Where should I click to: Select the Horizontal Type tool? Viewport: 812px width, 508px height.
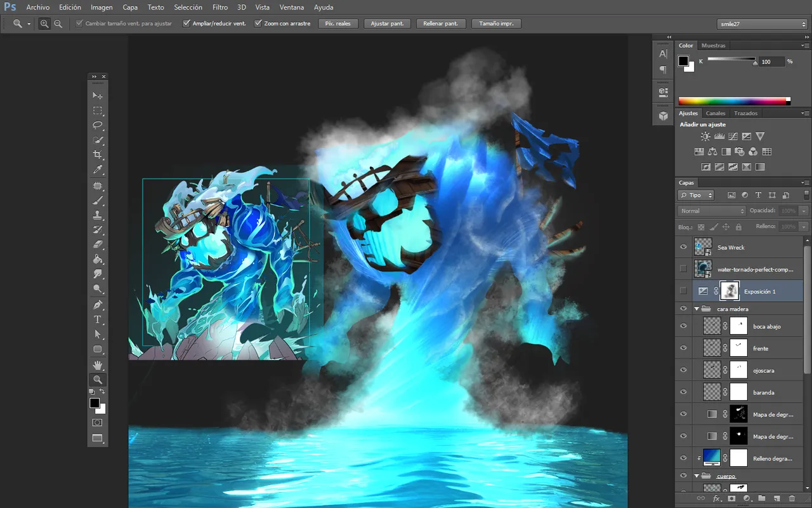[98, 319]
